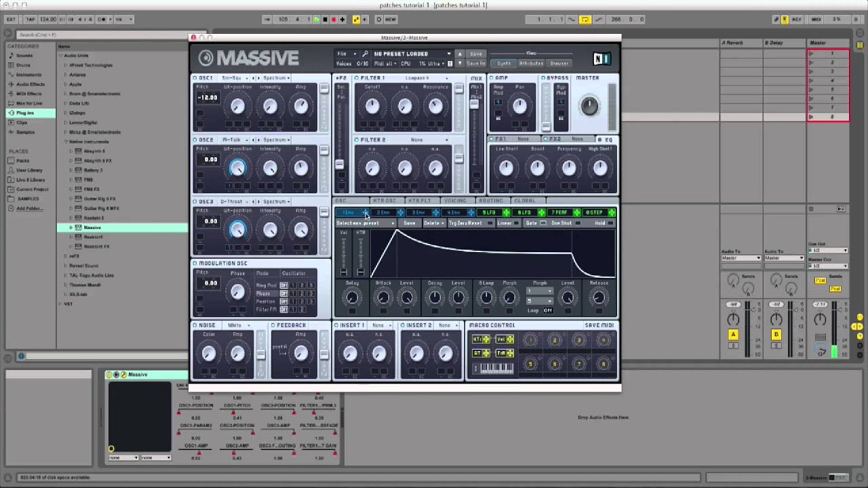Click macro knob 8 in Macro Control
Image resolution: width=868 pixels, height=488 pixels.
(x=603, y=365)
